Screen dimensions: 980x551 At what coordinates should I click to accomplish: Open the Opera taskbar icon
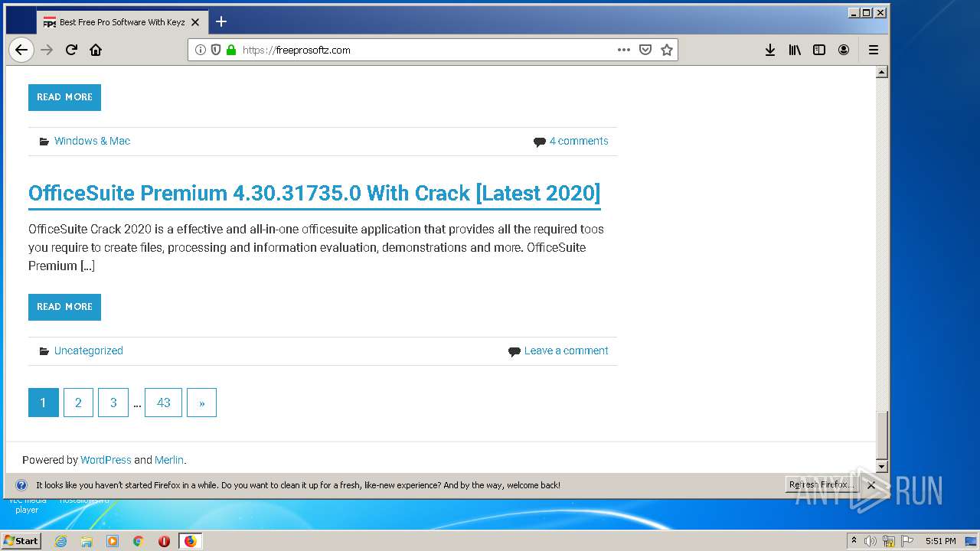tap(164, 541)
